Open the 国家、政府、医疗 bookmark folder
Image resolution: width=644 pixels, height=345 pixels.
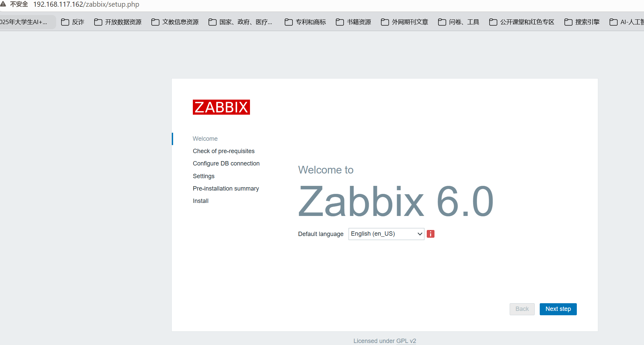tap(240, 22)
